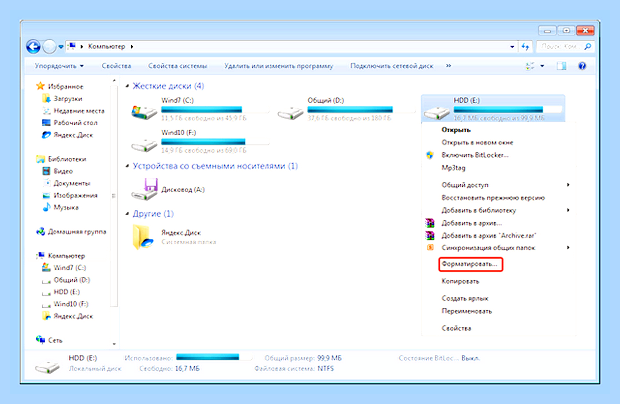Screen dimensions: 620x404
Task: Open Help with the question mark icon
Action: pyautogui.click(x=582, y=66)
